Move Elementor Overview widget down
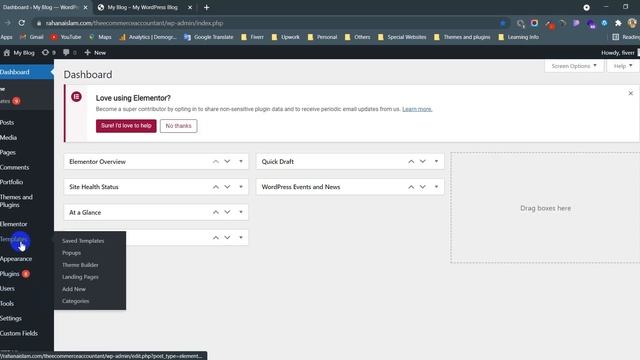 tap(227, 162)
